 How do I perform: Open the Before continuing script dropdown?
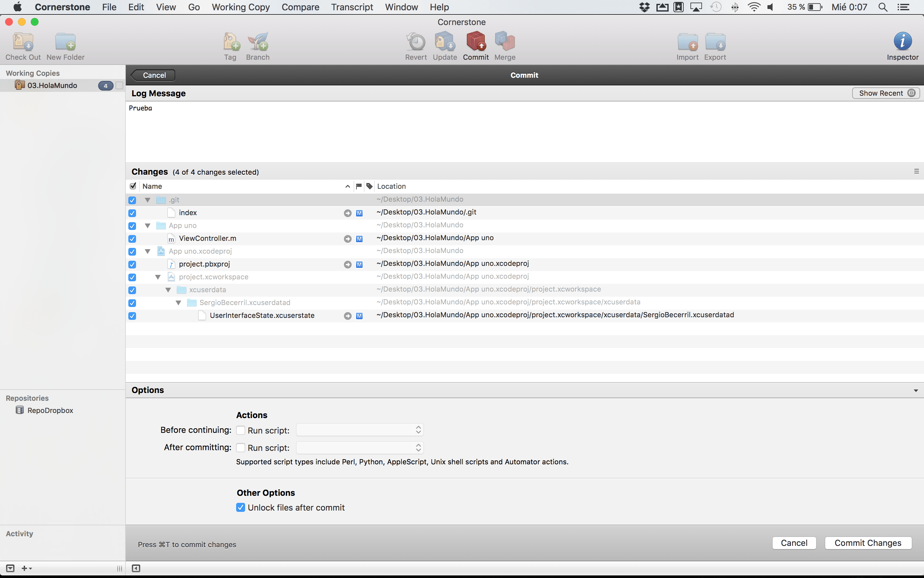tap(360, 430)
